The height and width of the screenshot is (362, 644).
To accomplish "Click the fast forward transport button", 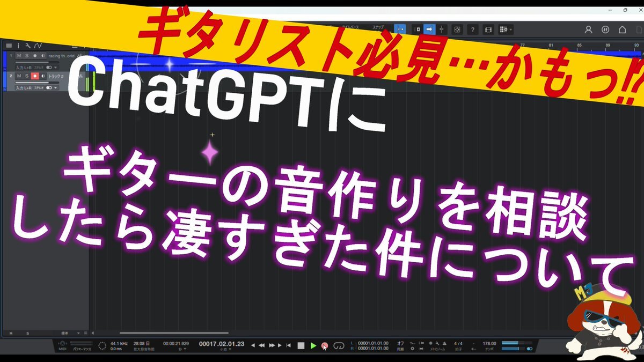I will (x=272, y=345).
